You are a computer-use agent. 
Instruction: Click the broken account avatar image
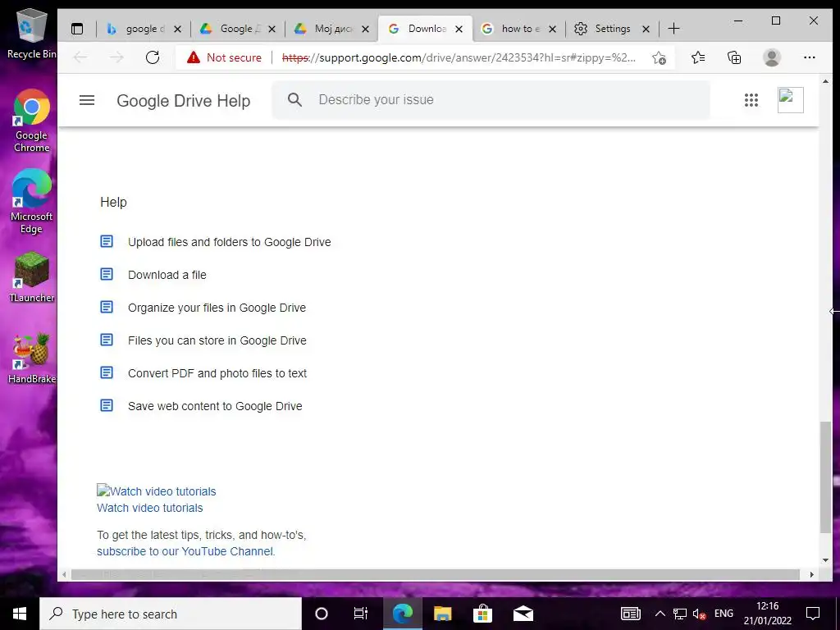click(790, 100)
